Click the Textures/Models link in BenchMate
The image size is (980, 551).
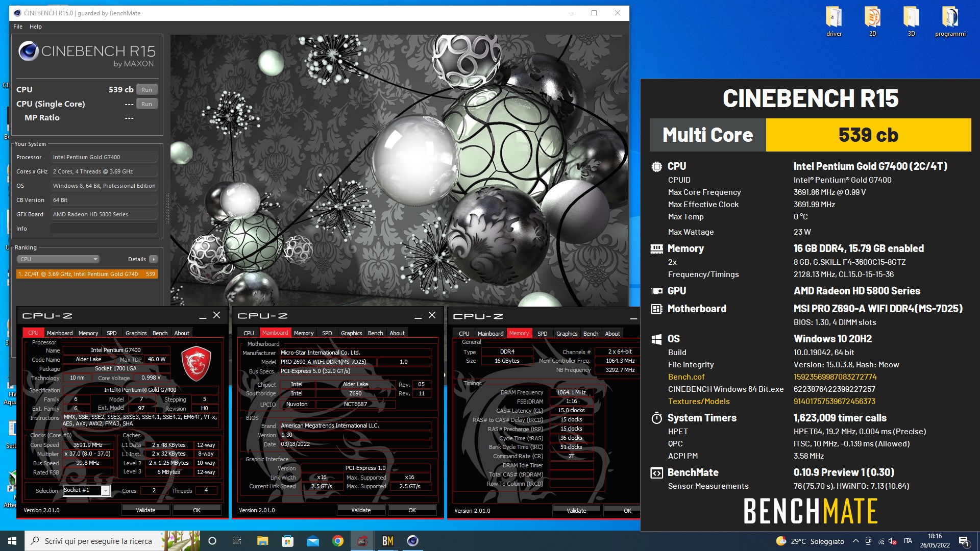point(699,402)
